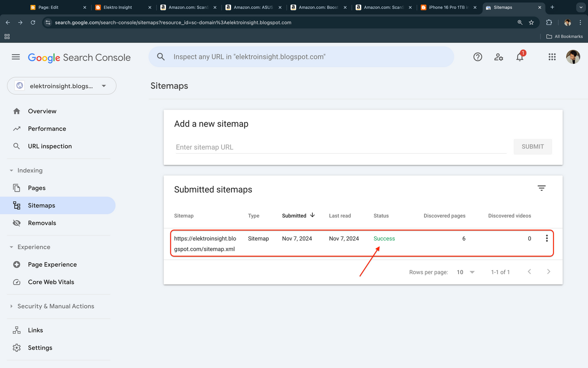Screen dimensions: 588x368
Task: Click the zoom magnifier icon in address bar
Action: [520, 23]
